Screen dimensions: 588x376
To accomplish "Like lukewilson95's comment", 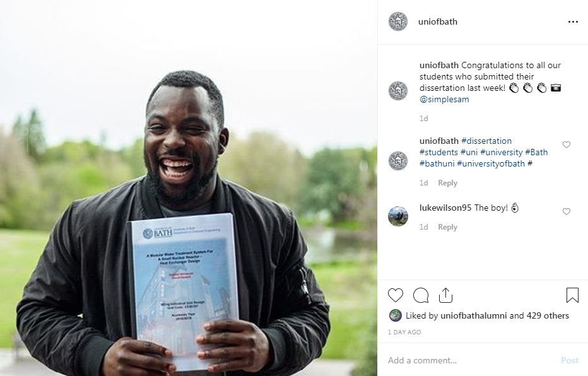I will tap(567, 211).
